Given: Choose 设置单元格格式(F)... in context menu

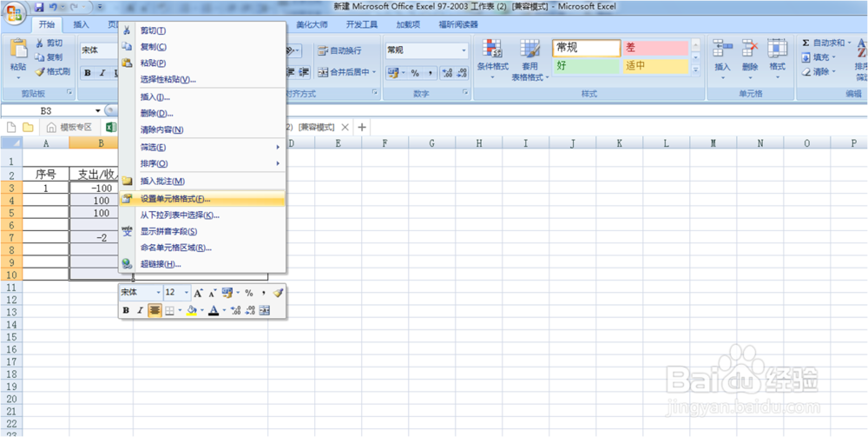Looking at the screenshot, I should click(202, 199).
